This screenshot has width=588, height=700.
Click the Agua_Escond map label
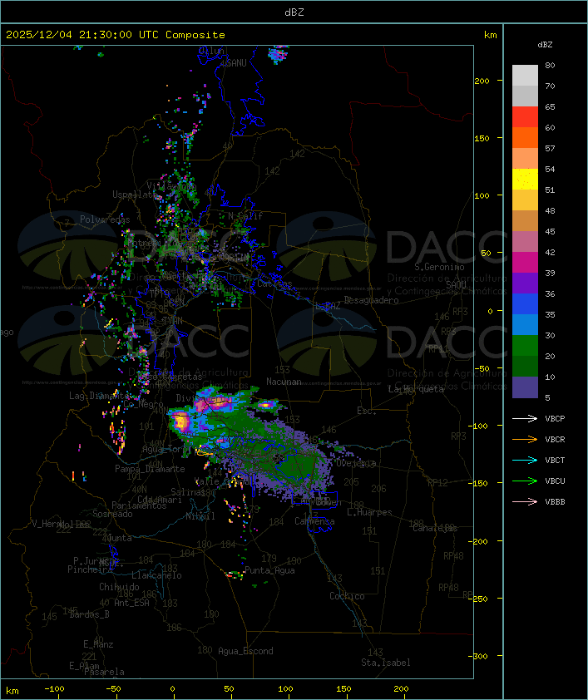[245, 651]
